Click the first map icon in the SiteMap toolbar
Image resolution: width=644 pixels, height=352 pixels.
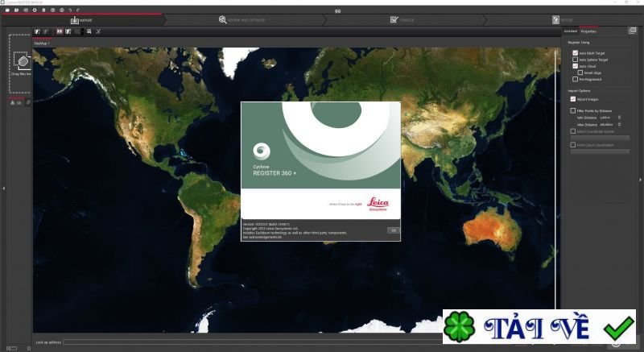[37, 31]
